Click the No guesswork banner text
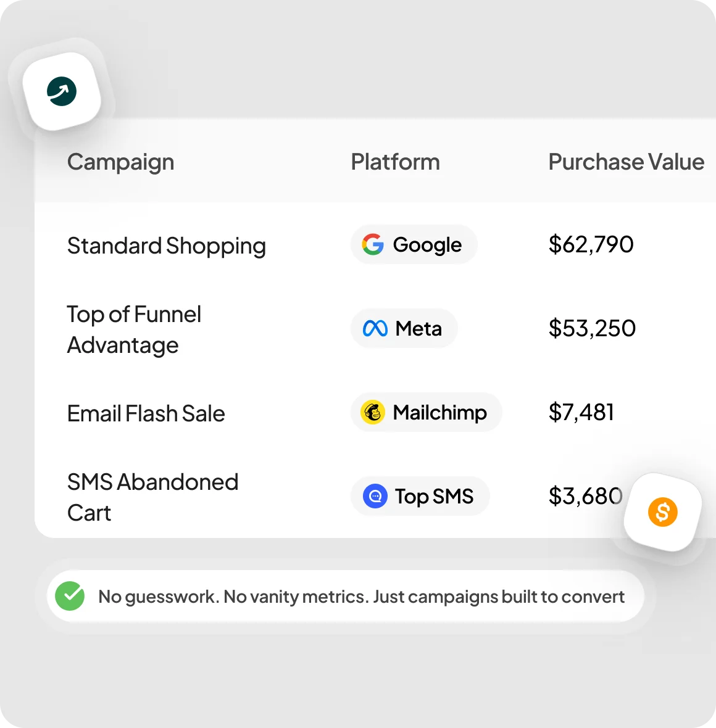This screenshot has height=728, width=716. point(362,597)
